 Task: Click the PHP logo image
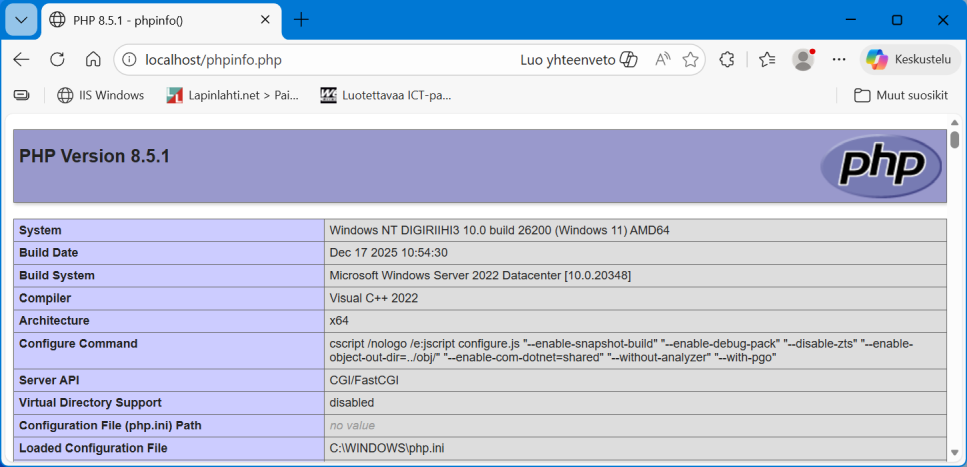[x=881, y=166]
